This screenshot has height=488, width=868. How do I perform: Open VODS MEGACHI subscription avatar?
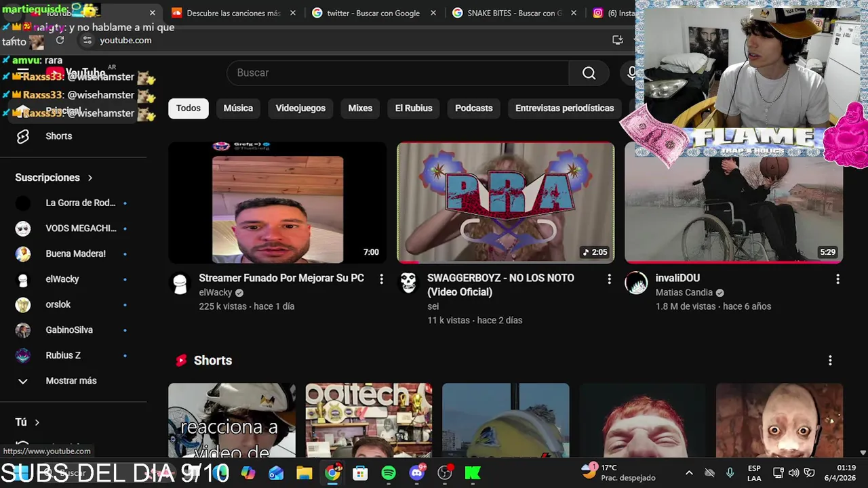(23, 228)
